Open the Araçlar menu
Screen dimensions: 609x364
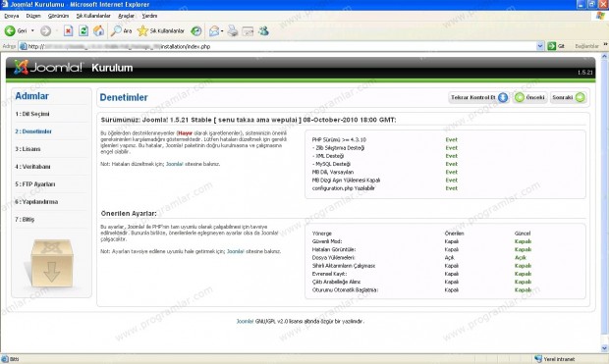pos(126,16)
